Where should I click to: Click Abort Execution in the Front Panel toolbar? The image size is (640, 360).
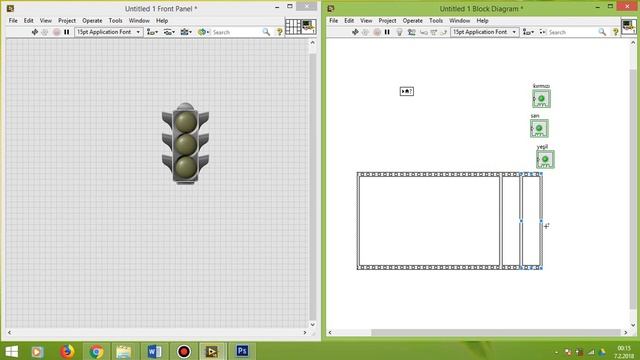pyautogui.click(x=56, y=32)
